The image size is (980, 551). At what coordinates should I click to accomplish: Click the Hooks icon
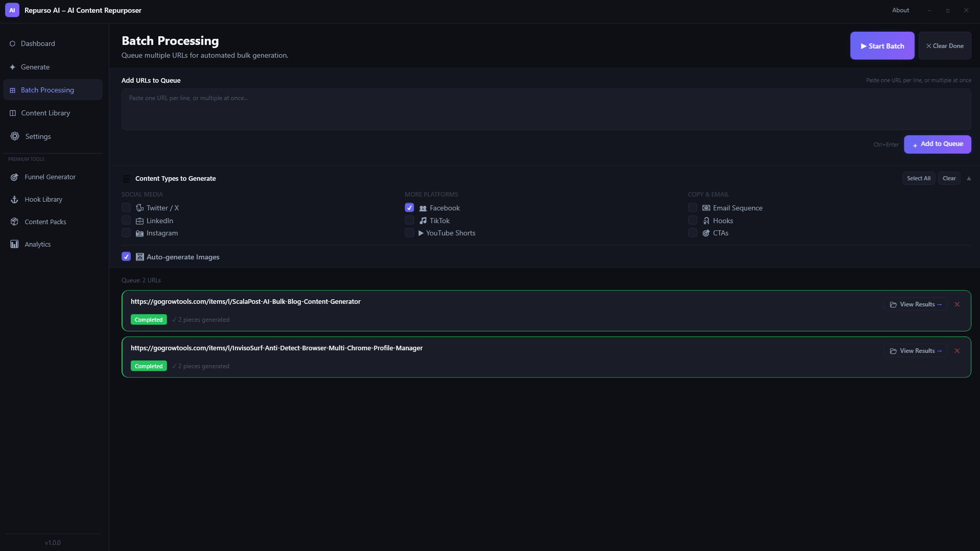point(706,221)
